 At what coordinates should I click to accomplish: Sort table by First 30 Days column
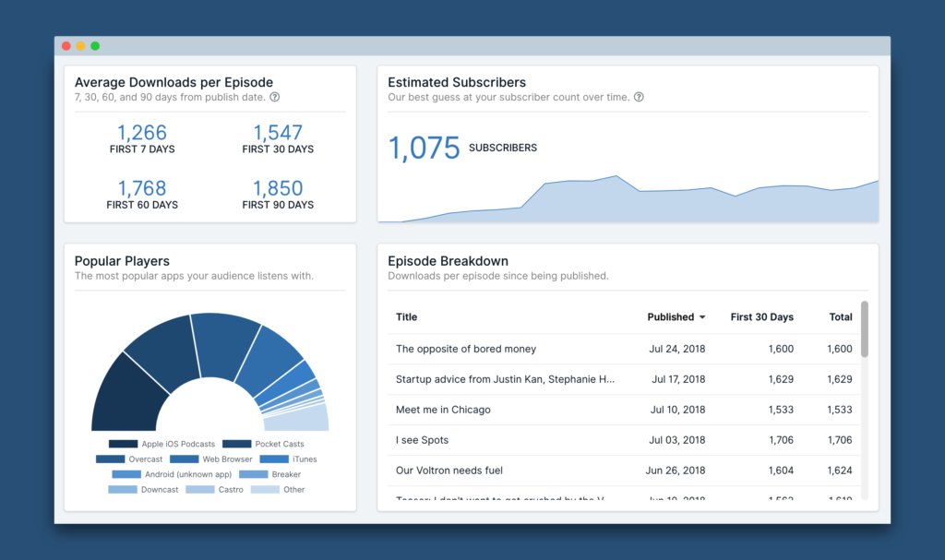(x=761, y=317)
